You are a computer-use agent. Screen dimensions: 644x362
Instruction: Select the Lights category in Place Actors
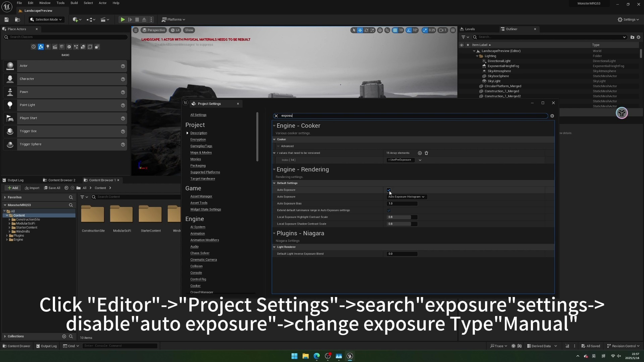(x=48, y=47)
